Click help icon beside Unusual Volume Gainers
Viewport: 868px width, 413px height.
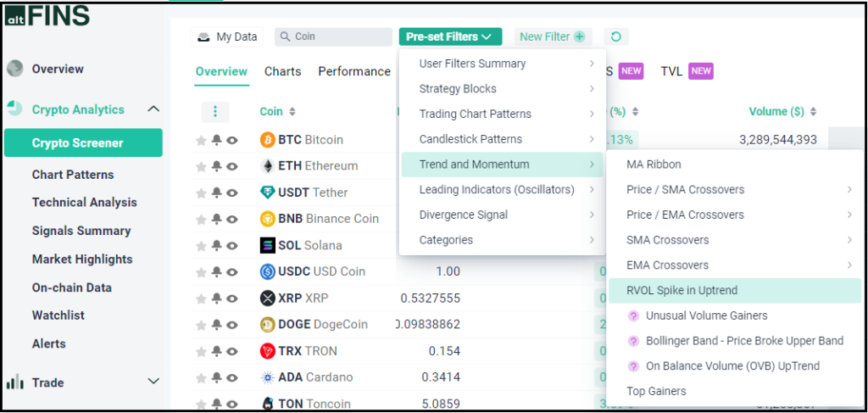(x=632, y=315)
